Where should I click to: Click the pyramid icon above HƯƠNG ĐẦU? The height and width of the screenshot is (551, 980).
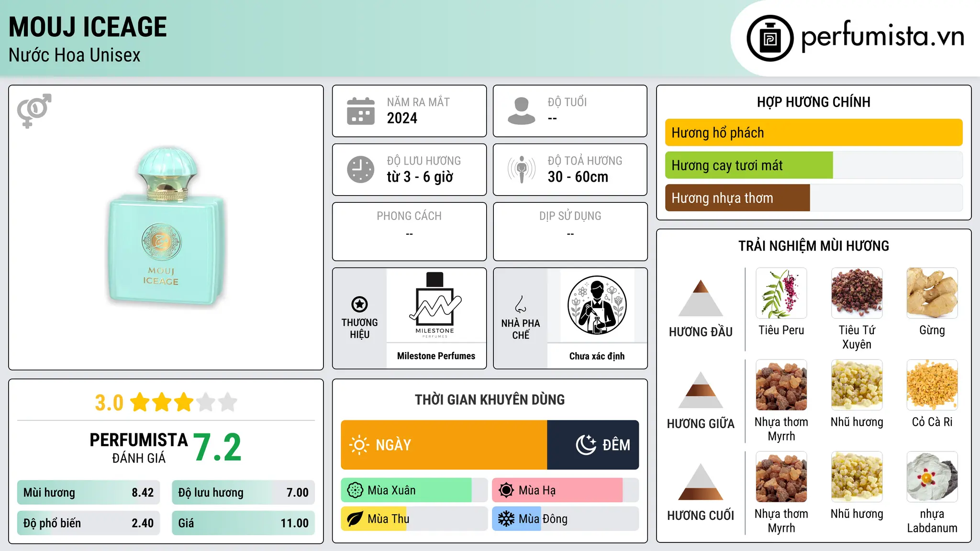(x=701, y=298)
